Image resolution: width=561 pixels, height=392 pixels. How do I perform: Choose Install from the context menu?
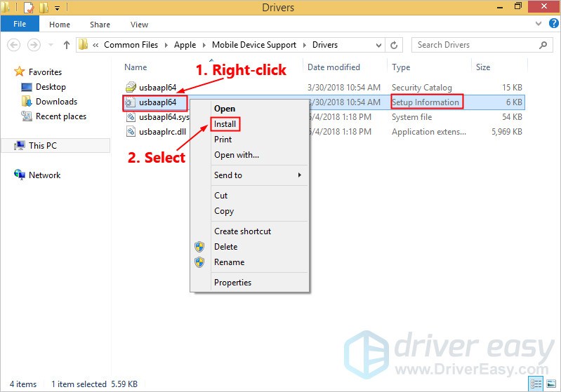pyautogui.click(x=225, y=124)
